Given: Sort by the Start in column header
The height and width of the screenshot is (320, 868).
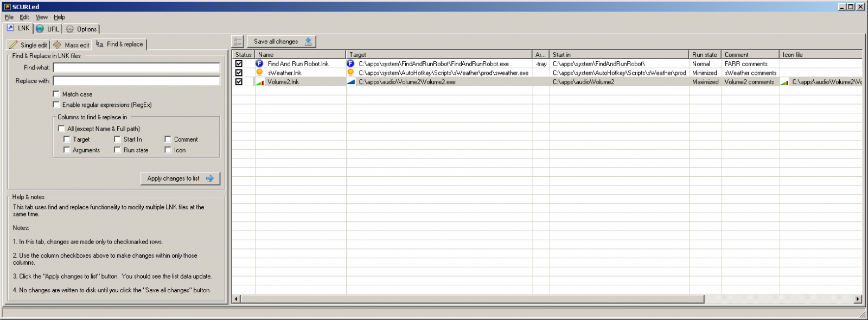Looking at the screenshot, I should point(620,55).
